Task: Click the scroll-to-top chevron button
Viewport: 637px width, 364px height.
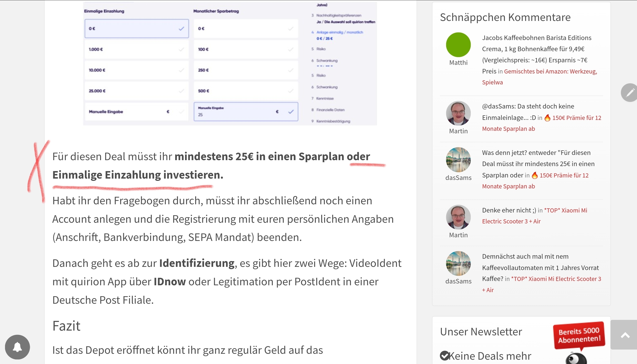Action: pos(625,335)
